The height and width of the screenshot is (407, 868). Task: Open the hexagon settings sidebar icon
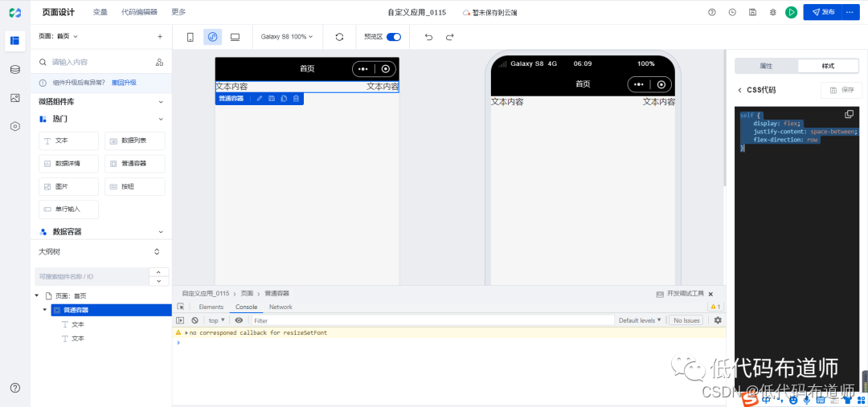(x=15, y=126)
